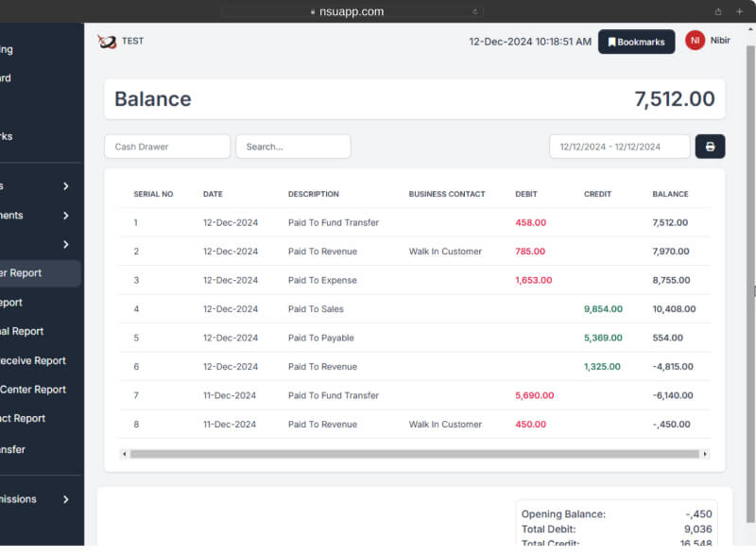The height and width of the screenshot is (558, 756).
Task: Open the Bookmarks button
Action: coord(636,42)
